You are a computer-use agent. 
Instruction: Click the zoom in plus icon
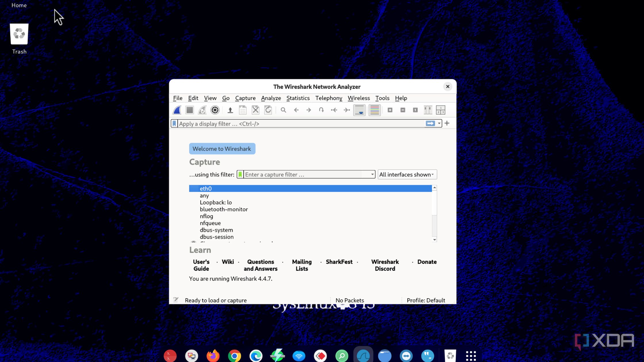(x=390, y=110)
